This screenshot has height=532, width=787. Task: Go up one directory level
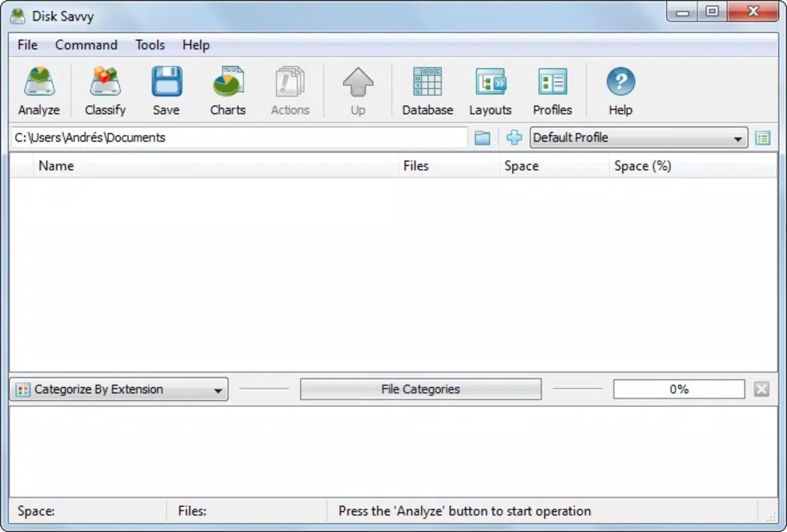(358, 91)
